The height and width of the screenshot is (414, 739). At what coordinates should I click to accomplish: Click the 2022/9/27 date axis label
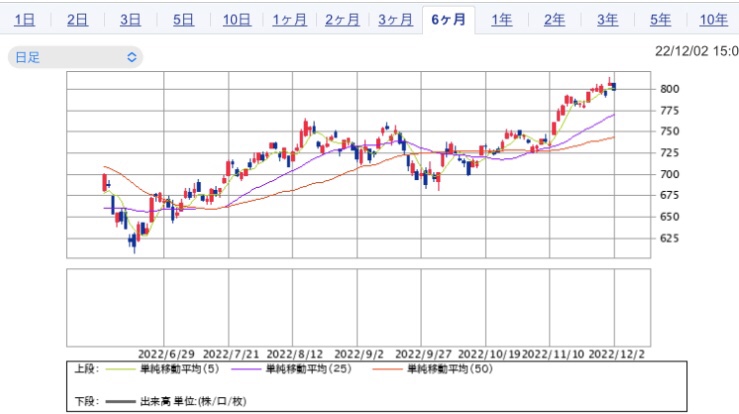point(423,354)
